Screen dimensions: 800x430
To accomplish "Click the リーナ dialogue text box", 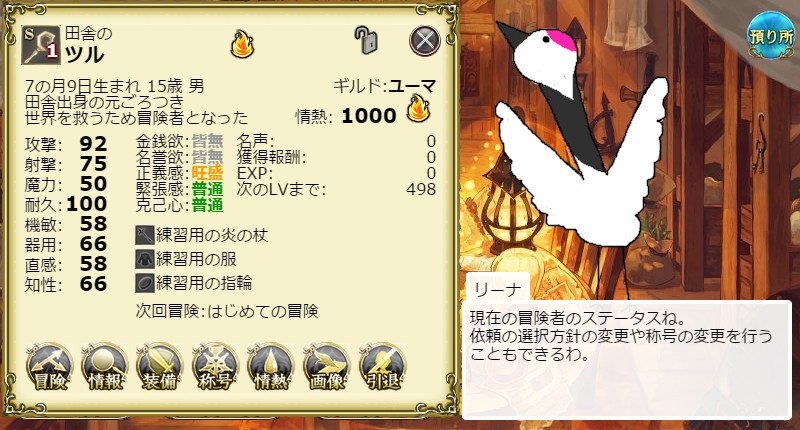I will pos(627,360).
